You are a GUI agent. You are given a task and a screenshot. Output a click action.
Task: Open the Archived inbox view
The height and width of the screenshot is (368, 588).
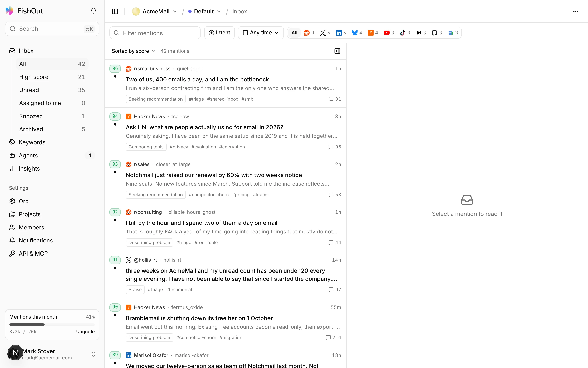[x=52, y=129]
